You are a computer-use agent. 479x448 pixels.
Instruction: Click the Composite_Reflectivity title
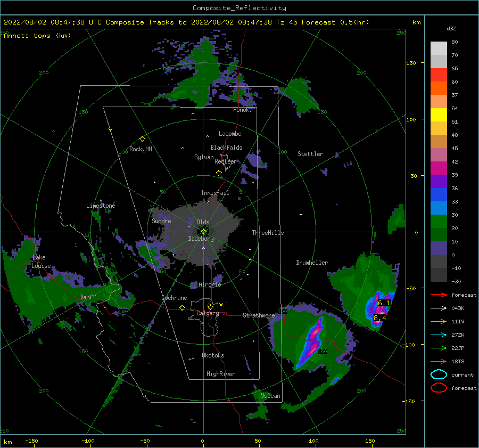click(239, 8)
